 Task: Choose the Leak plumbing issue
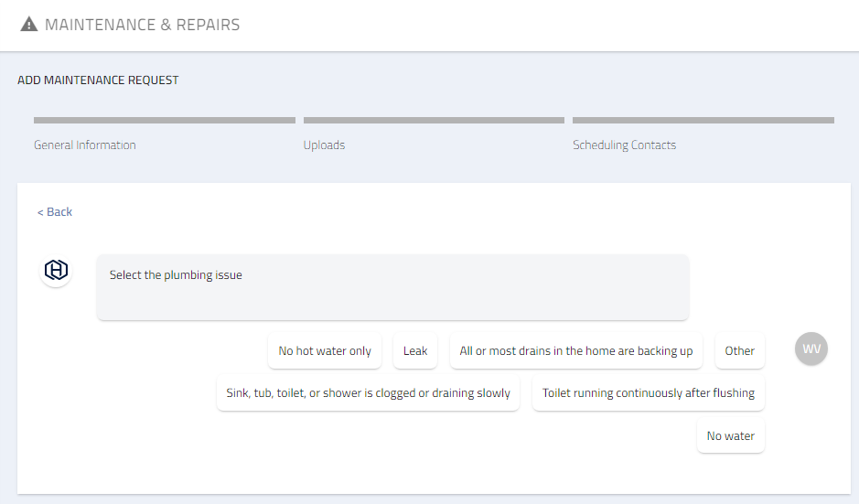click(415, 351)
